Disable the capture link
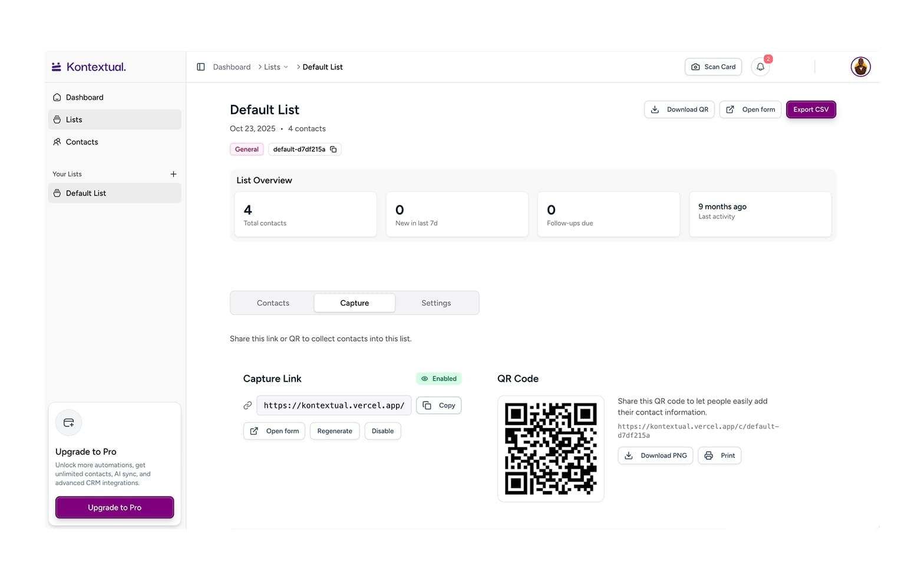 [382, 431]
